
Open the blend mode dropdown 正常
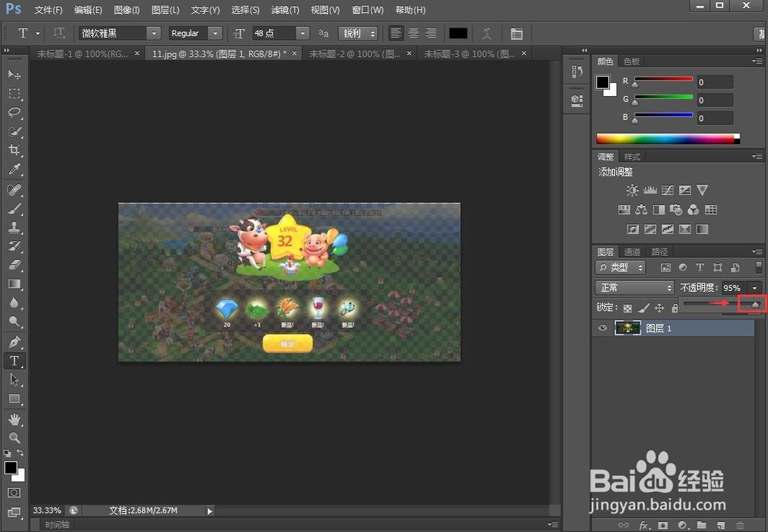(x=634, y=288)
